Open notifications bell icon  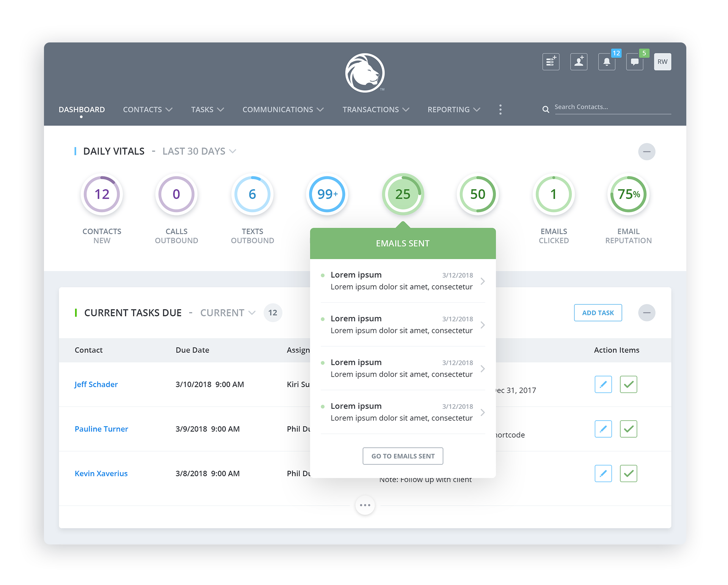pyautogui.click(x=607, y=62)
